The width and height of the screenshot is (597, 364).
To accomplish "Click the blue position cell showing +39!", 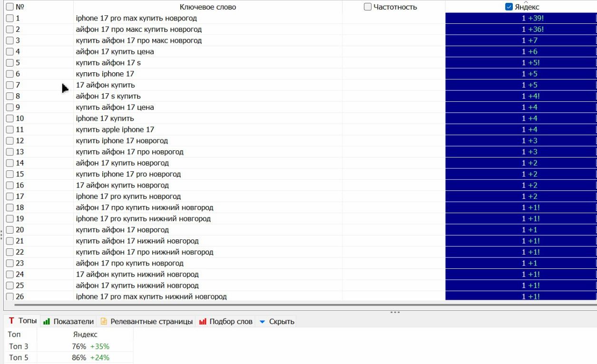I will 532,18.
